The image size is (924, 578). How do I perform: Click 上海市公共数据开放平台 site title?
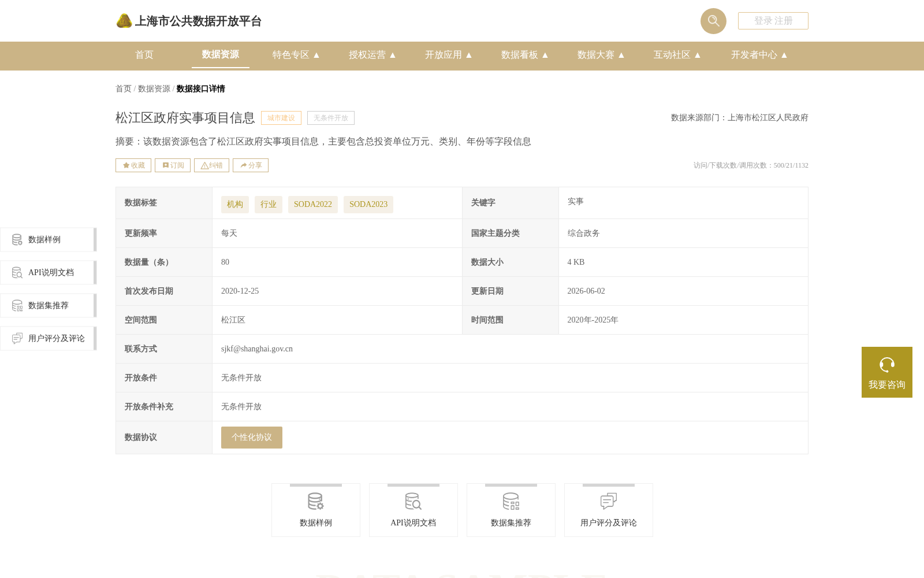[x=198, y=21]
